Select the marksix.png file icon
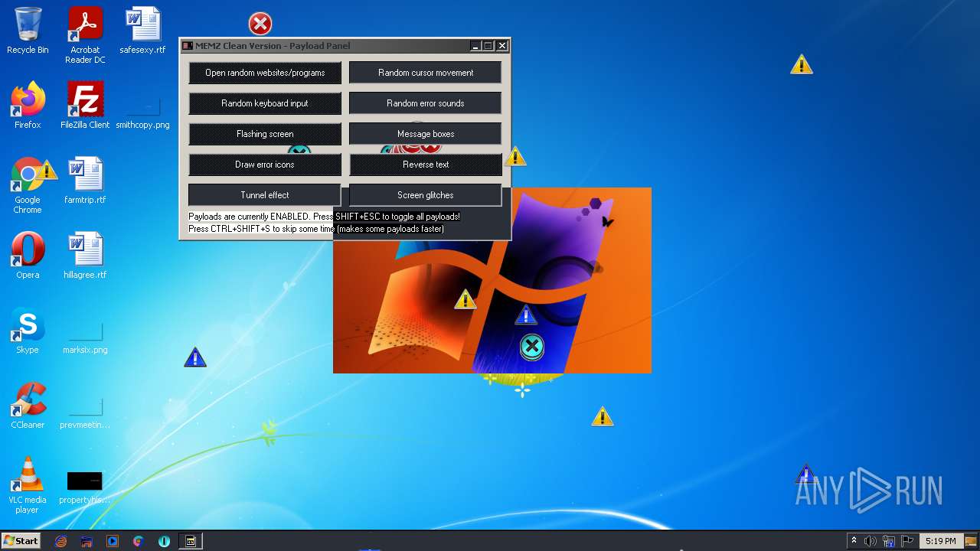The height and width of the screenshot is (551, 980). [85, 338]
